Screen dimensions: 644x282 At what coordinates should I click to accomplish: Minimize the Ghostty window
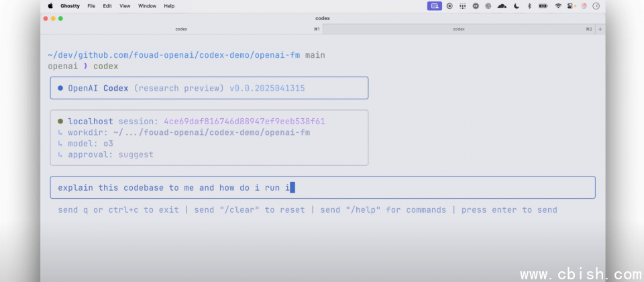coord(53,19)
